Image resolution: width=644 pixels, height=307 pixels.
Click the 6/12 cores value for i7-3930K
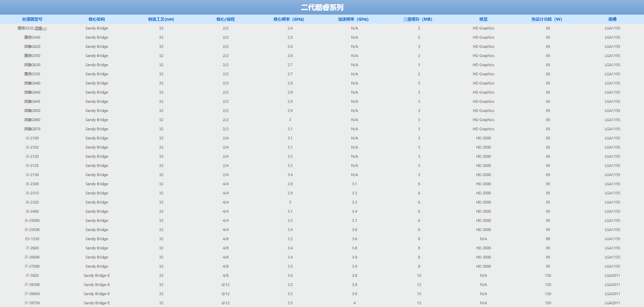click(x=226, y=285)
